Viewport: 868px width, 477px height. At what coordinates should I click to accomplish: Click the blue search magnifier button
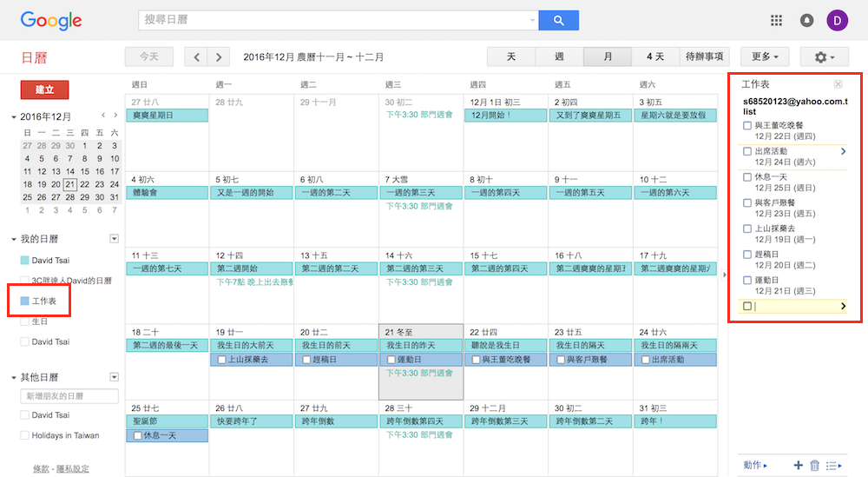coord(558,20)
